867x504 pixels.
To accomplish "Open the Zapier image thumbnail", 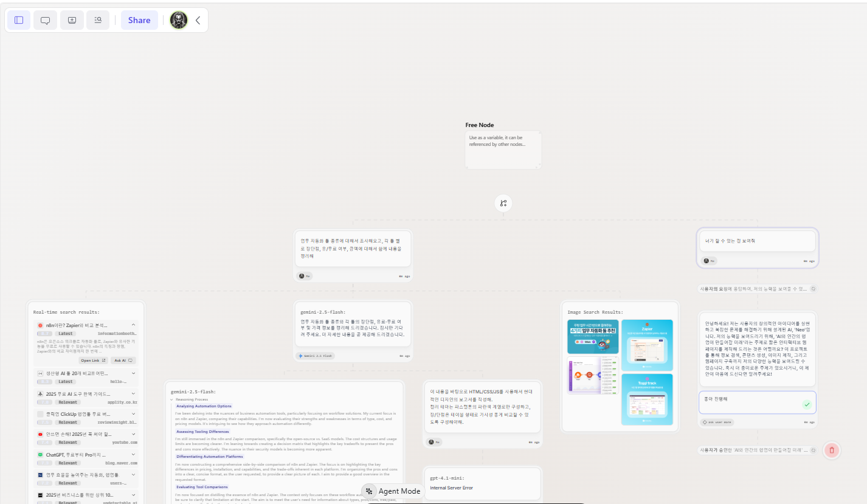I will coord(647,345).
